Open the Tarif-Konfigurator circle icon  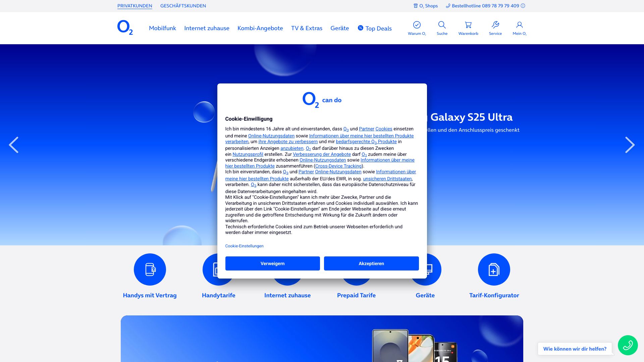[494, 269]
